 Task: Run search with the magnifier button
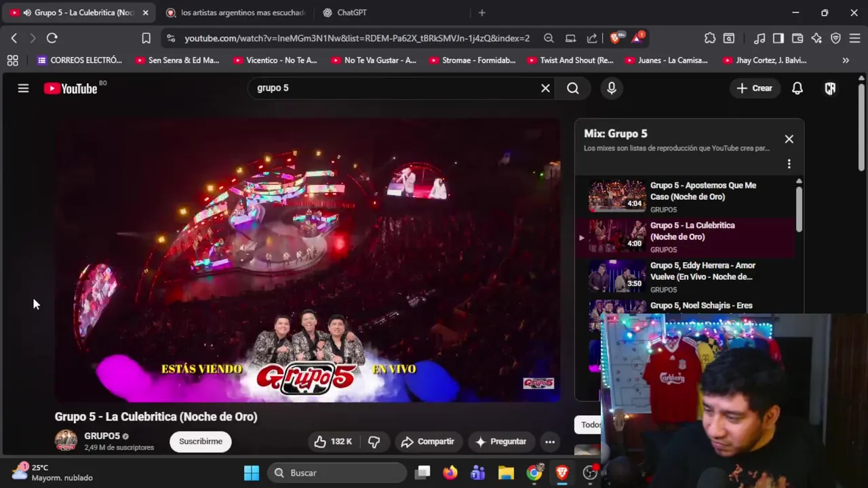click(x=573, y=88)
